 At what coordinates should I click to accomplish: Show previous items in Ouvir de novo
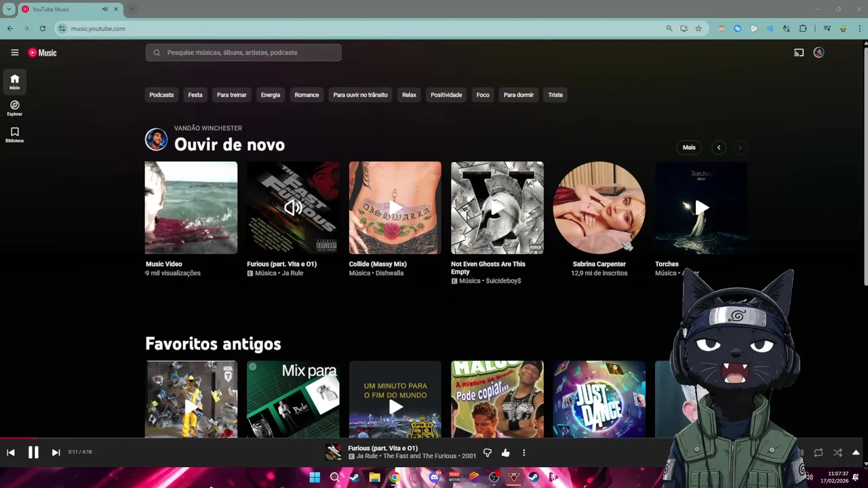pos(719,147)
